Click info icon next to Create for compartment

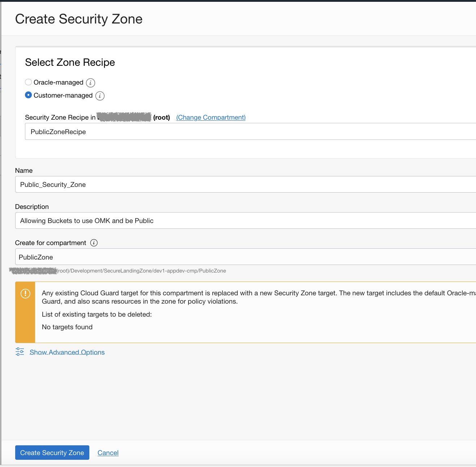click(x=94, y=243)
